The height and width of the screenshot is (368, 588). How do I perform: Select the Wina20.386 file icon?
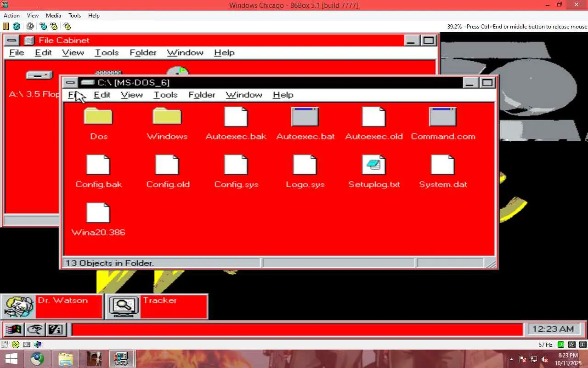98,213
